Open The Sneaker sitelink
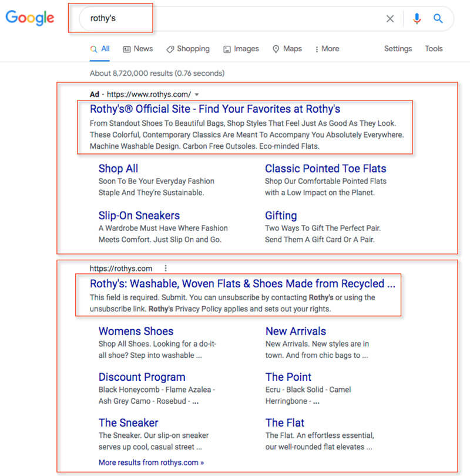 [x=128, y=423]
